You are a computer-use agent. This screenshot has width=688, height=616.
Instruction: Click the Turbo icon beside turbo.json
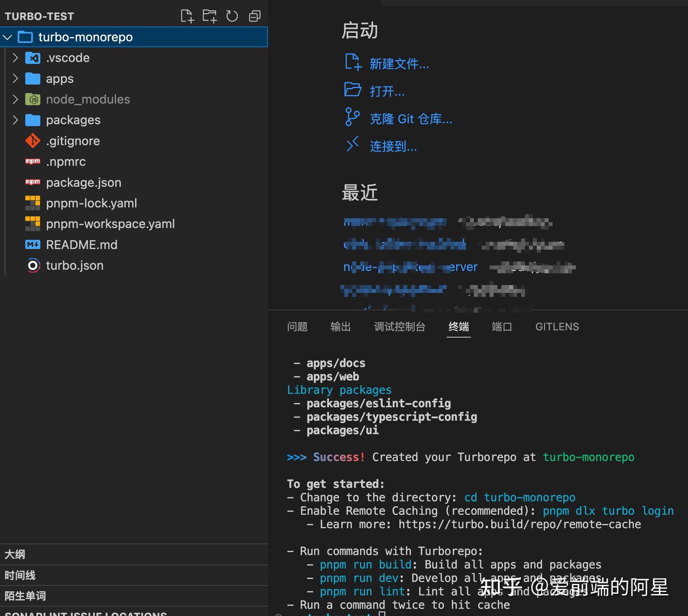(x=32, y=266)
